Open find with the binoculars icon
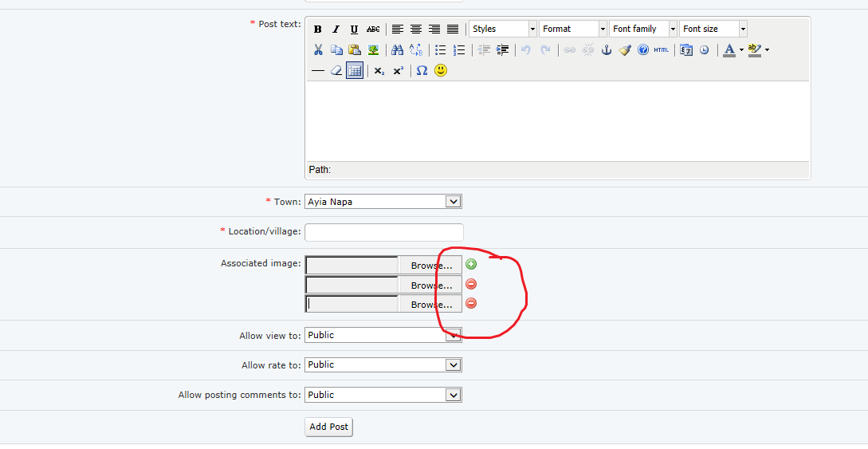This screenshot has width=868, height=449. tap(398, 50)
